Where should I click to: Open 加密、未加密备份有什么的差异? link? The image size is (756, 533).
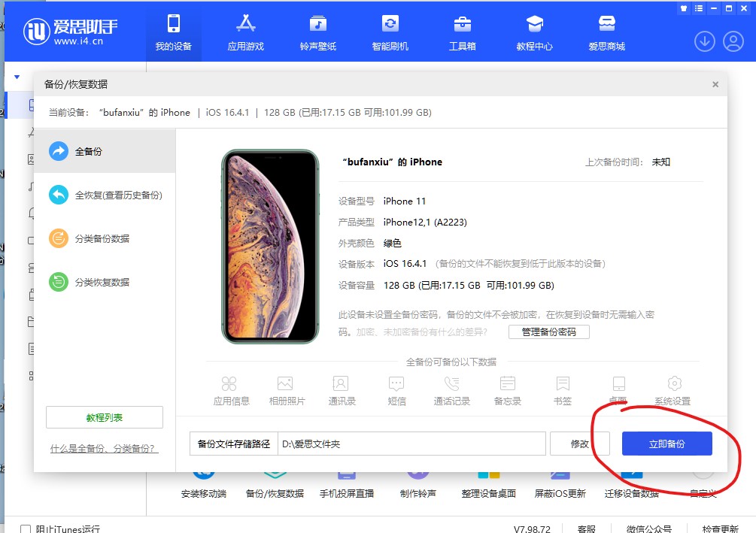point(421,332)
